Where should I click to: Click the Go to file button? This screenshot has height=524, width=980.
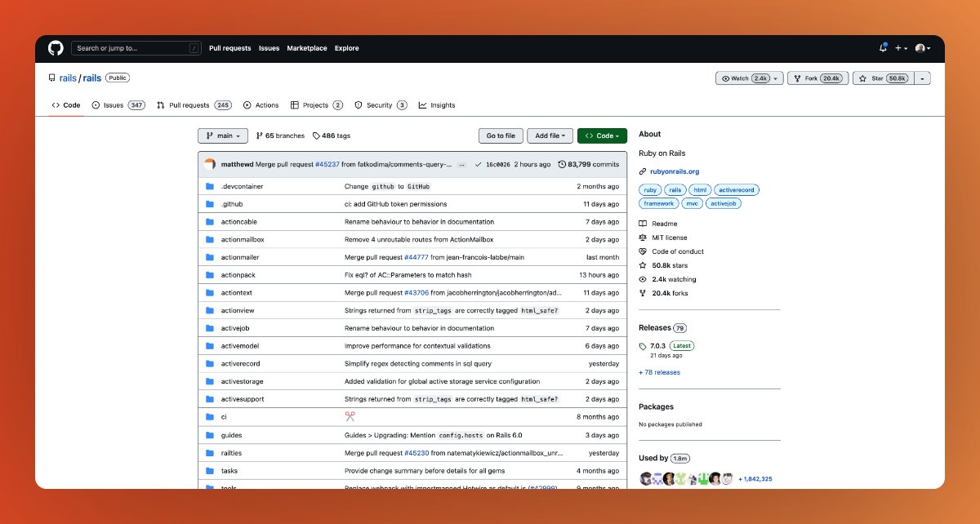pyautogui.click(x=501, y=136)
